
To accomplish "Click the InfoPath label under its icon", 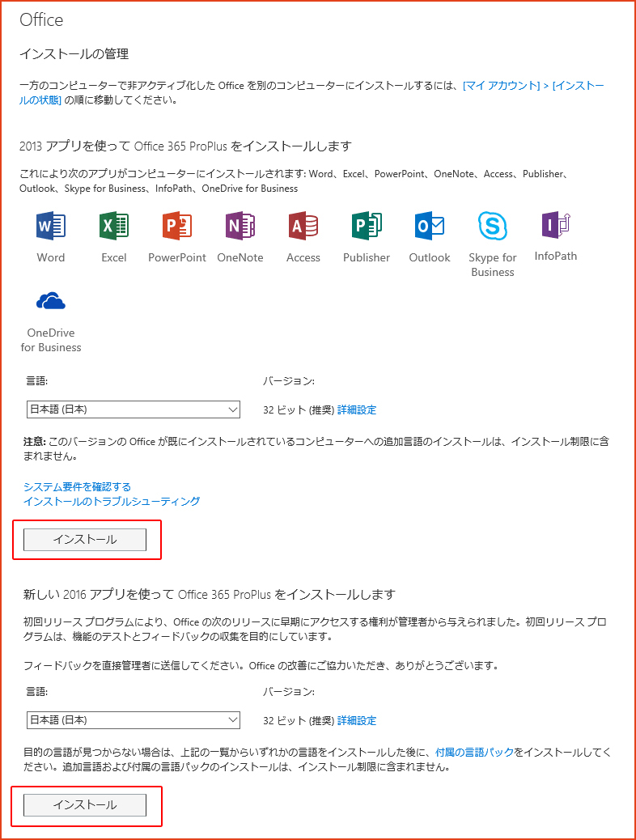I will (556, 256).
